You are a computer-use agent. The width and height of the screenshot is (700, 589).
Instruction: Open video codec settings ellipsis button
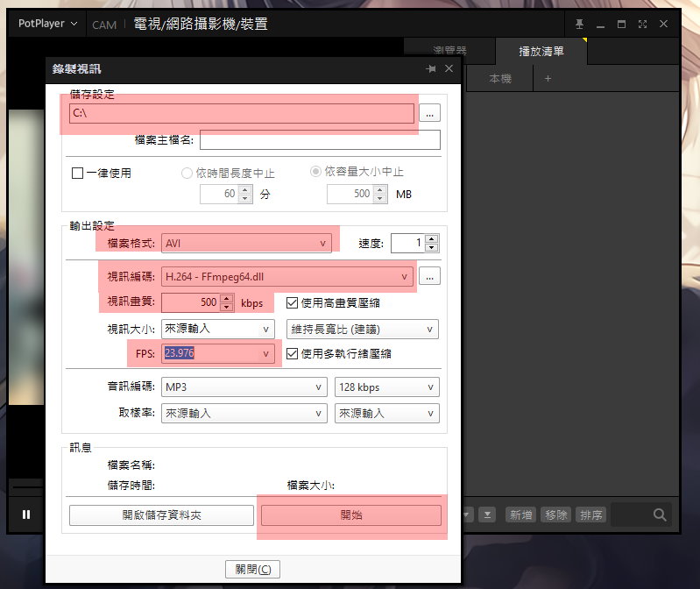tap(429, 276)
